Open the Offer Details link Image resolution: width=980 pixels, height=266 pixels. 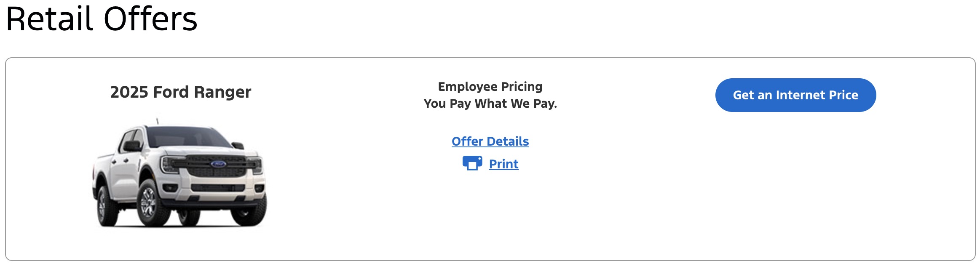point(490,141)
